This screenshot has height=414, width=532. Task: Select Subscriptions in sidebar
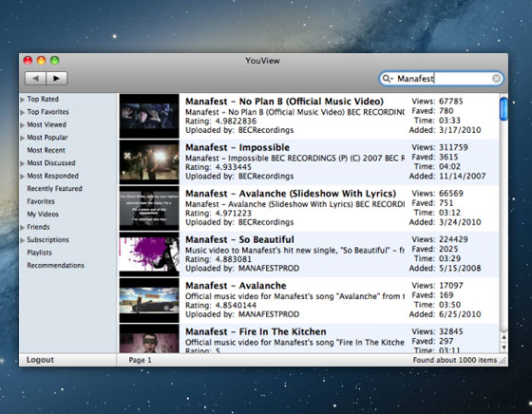(47, 239)
